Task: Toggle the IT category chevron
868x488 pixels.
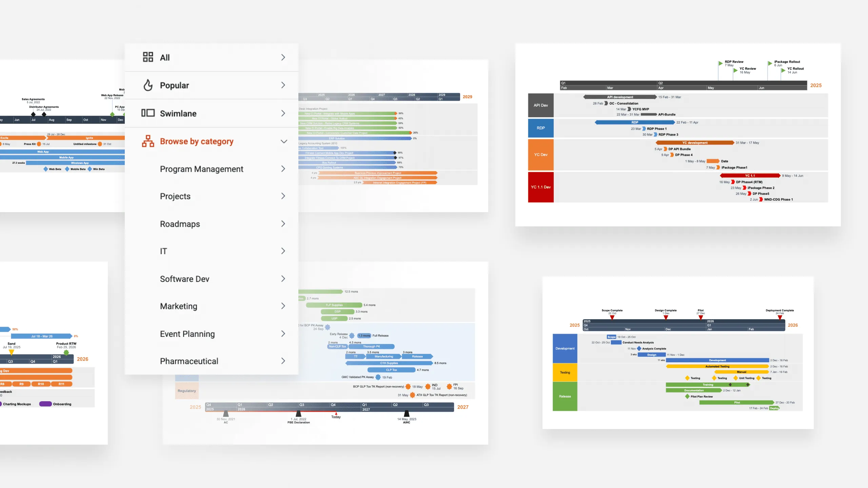Action: pyautogui.click(x=283, y=251)
